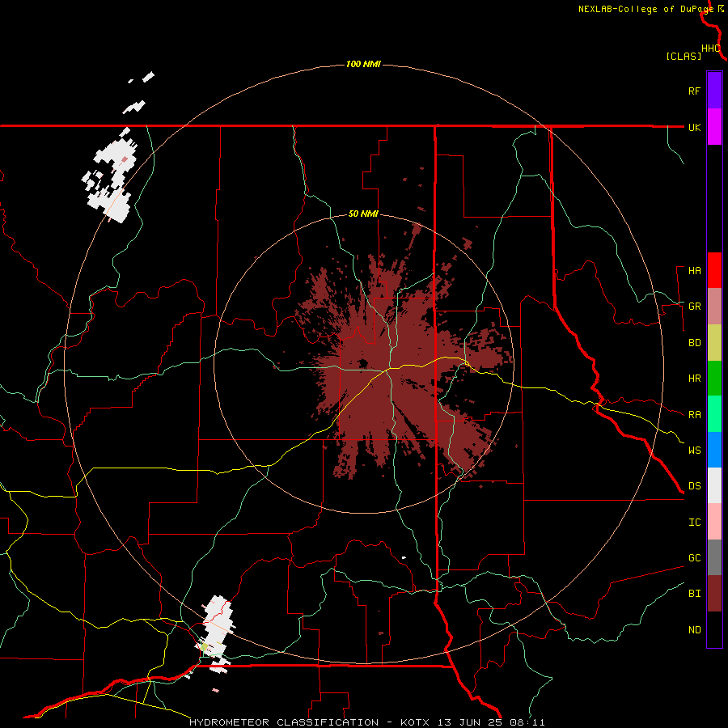
Task: Click the "ND" legend label
Action: click(x=694, y=630)
